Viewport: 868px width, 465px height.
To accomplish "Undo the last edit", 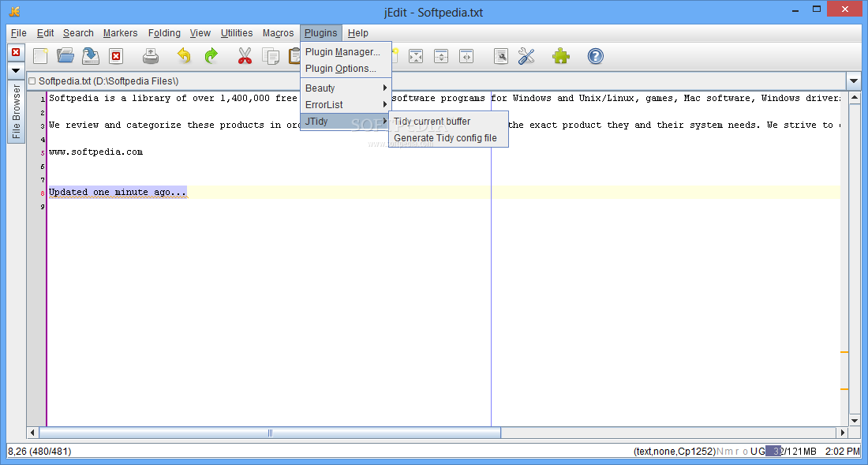I will pyautogui.click(x=184, y=56).
